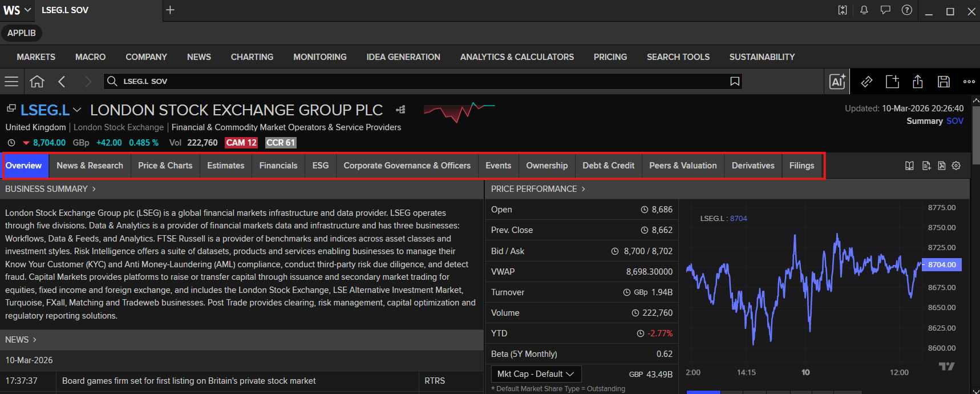
Task: Save the page with floppy icon
Action: pos(943,82)
